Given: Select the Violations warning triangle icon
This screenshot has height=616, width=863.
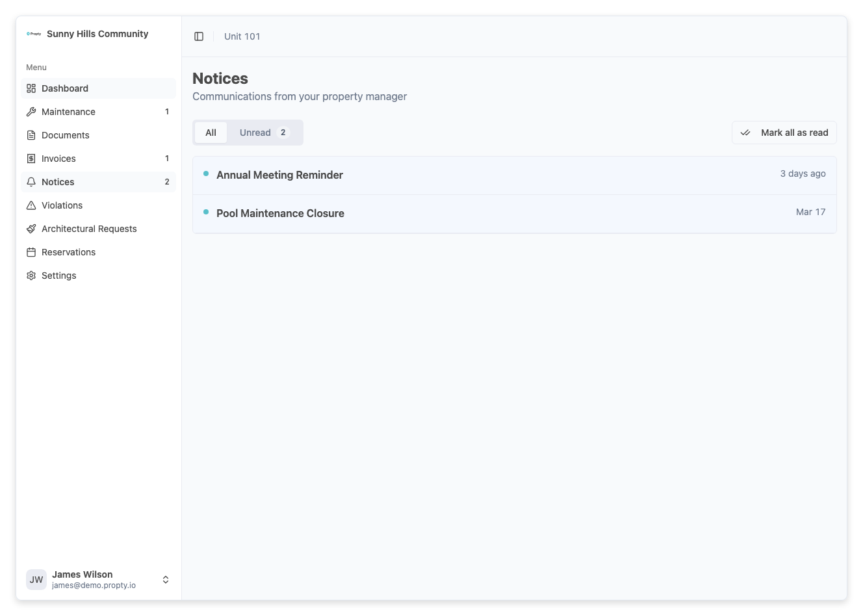Looking at the screenshot, I should (31, 205).
